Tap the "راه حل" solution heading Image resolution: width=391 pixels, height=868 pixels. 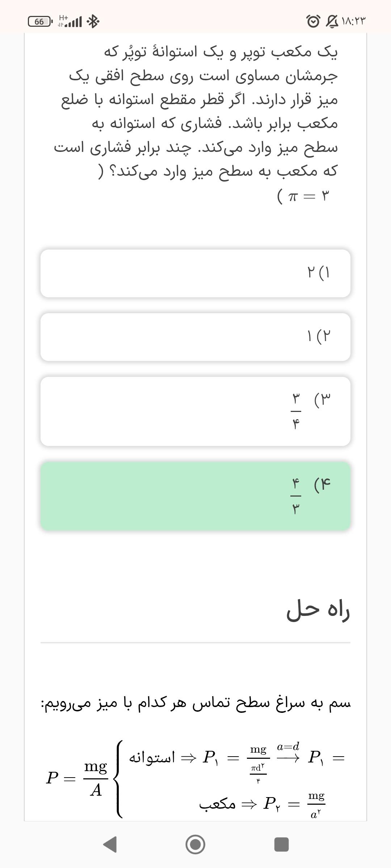318,611
